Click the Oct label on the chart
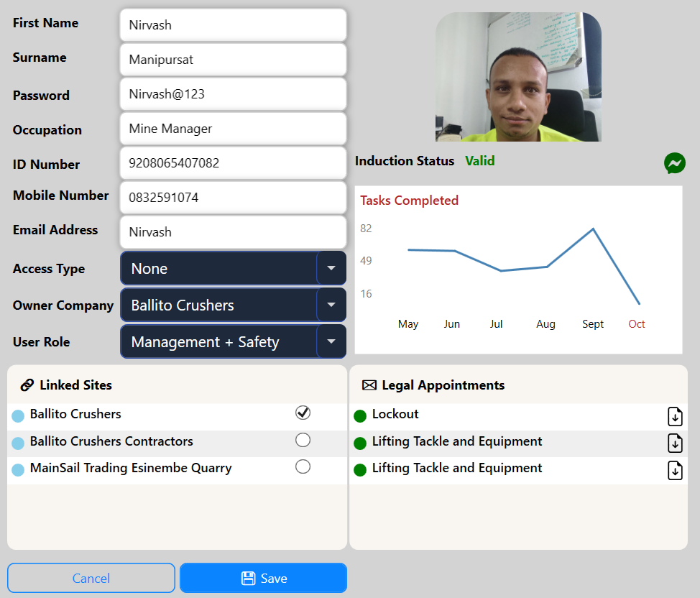 [x=637, y=323]
